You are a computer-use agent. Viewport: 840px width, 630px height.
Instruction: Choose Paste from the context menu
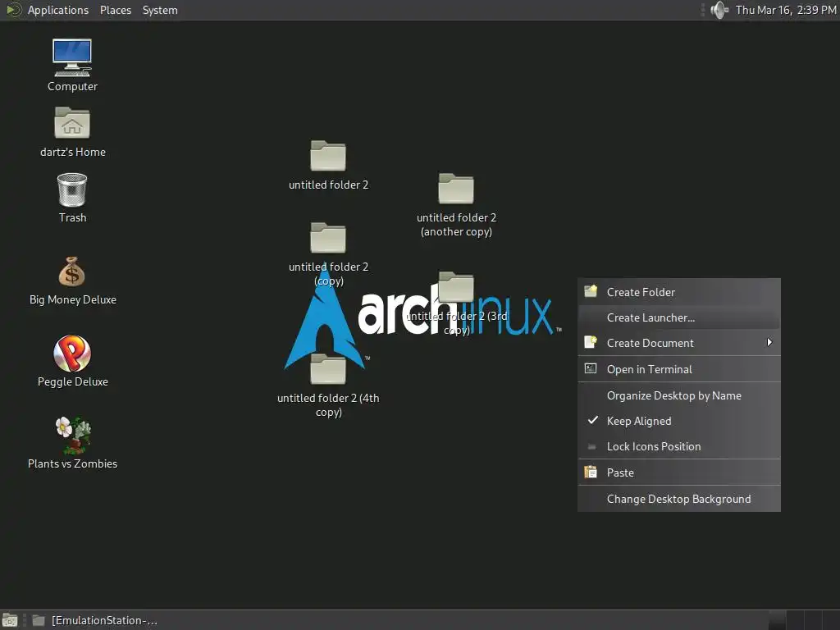pos(678,472)
